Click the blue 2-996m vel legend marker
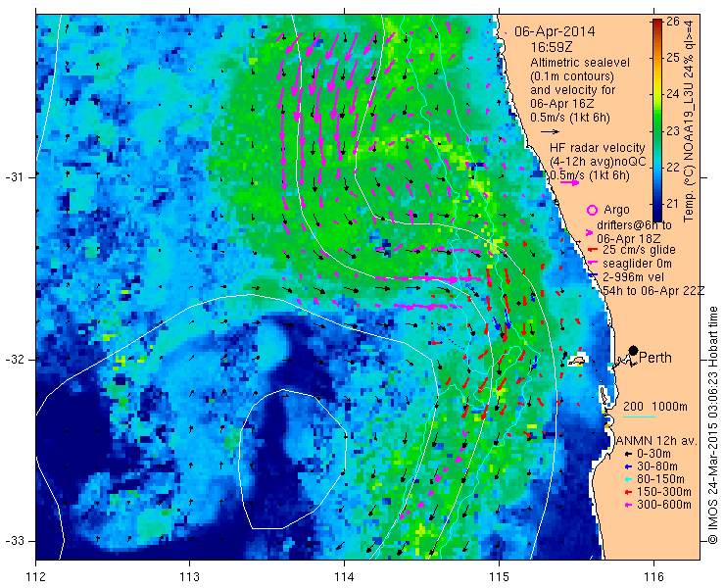This screenshot has width=725, height=588. [x=594, y=276]
